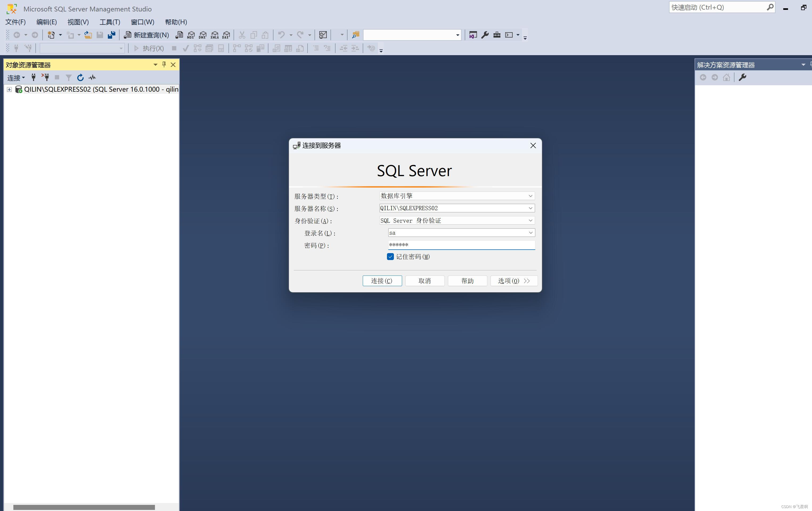Viewport: 812px width, 511px height.
Task: Open the XMLA query icon
Action: click(x=214, y=35)
